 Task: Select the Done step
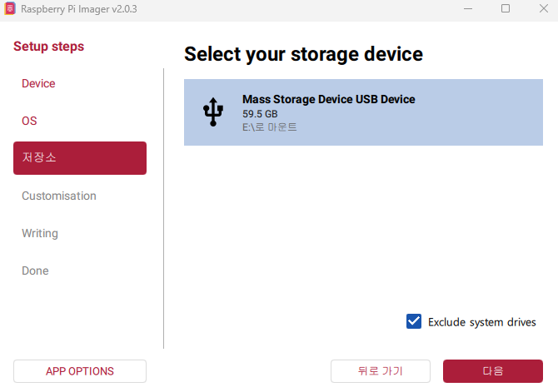(35, 270)
